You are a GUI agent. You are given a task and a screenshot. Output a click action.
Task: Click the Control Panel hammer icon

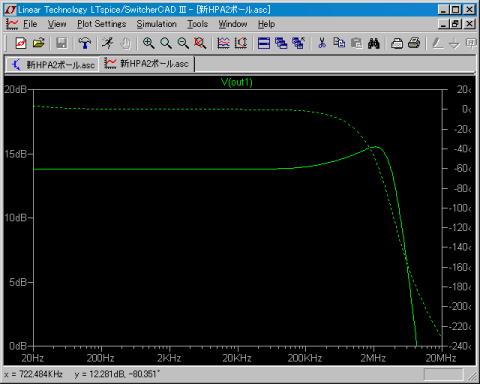click(x=85, y=43)
